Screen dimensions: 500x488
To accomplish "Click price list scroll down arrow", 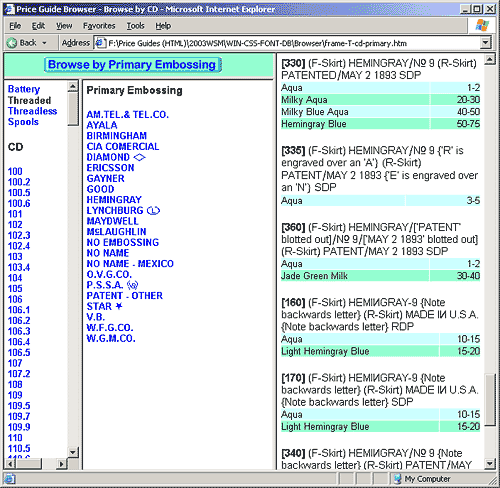I will (x=490, y=464).
